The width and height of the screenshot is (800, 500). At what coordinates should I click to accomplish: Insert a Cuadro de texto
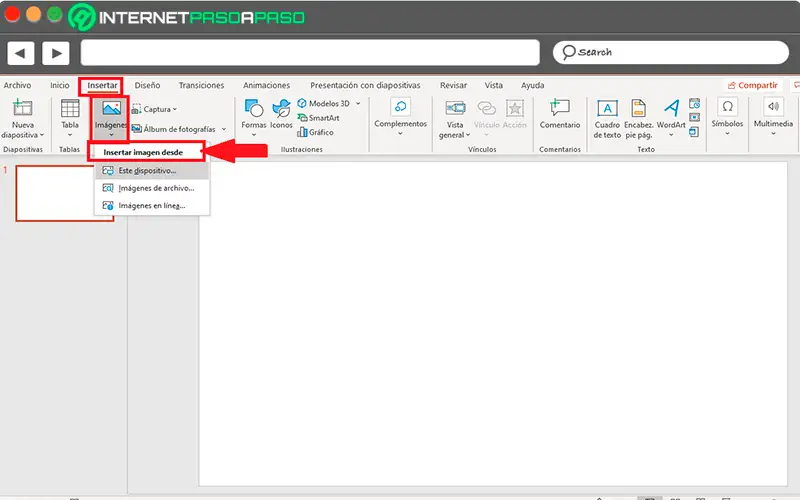coord(607,119)
